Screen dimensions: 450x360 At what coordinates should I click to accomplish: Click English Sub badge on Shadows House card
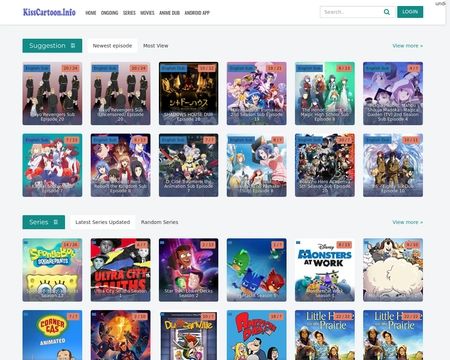[x=173, y=68]
